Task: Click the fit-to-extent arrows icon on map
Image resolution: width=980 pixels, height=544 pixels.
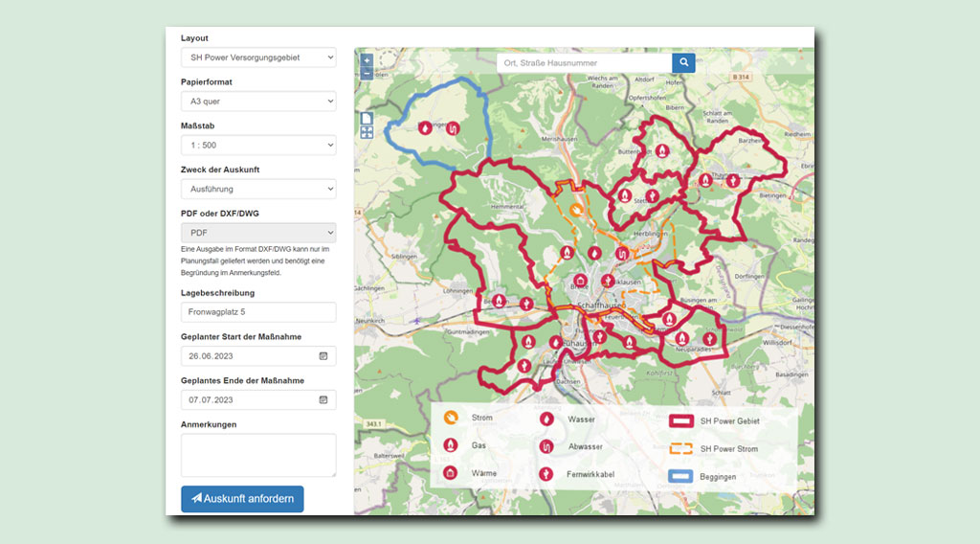Action: [367, 133]
